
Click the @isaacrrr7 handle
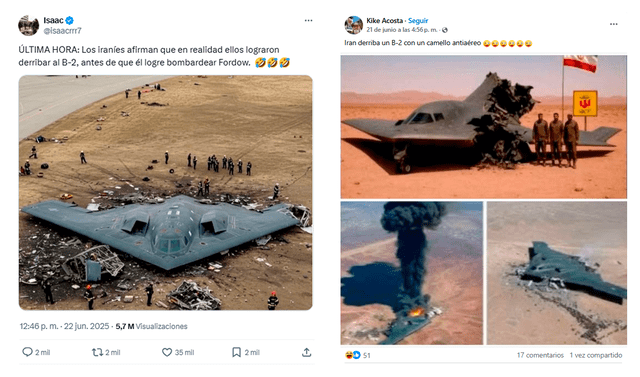point(62,31)
